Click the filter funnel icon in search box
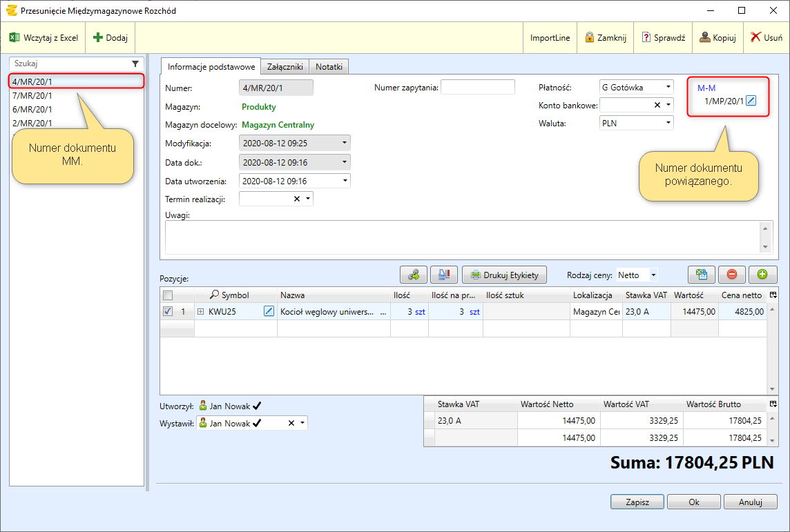Screen dimensions: 790x532 tap(135, 63)
